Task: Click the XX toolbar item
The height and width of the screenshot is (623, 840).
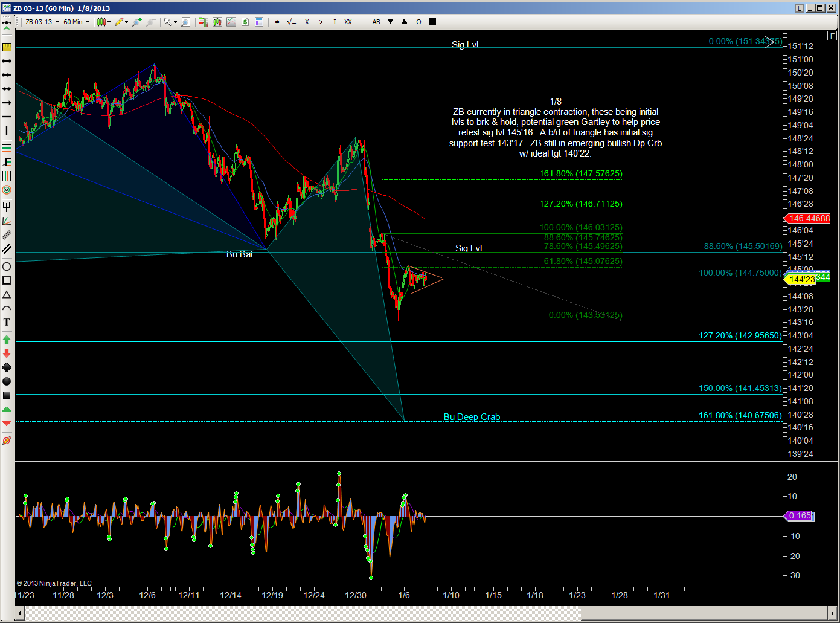Action: tap(348, 22)
